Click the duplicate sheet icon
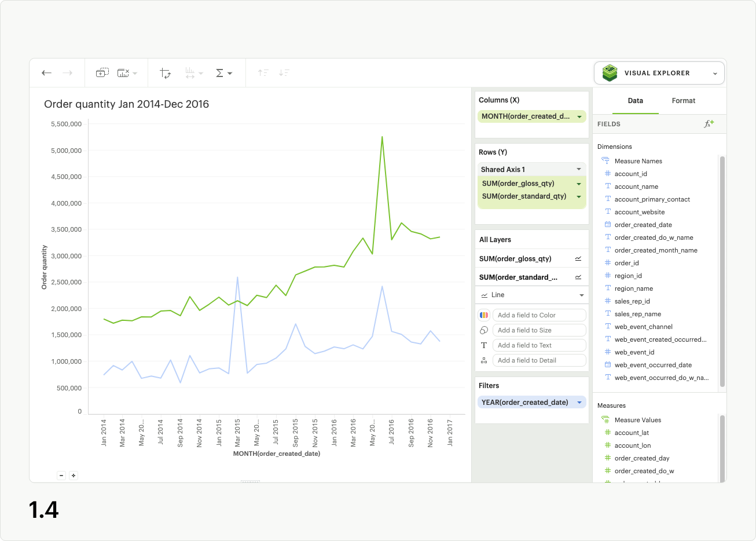 [x=101, y=72]
